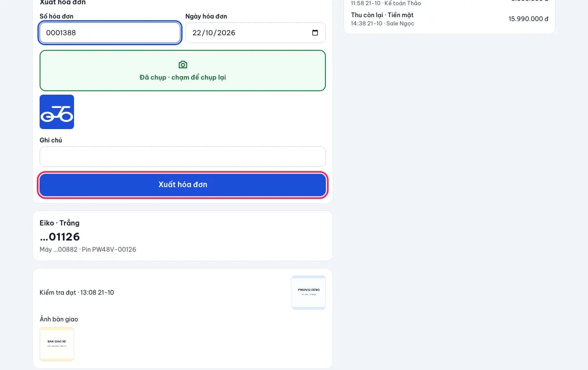Click the 'Kiểm tra đạt · 13:08 21-10' row
The image size is (588, 370).
[77, 293]
